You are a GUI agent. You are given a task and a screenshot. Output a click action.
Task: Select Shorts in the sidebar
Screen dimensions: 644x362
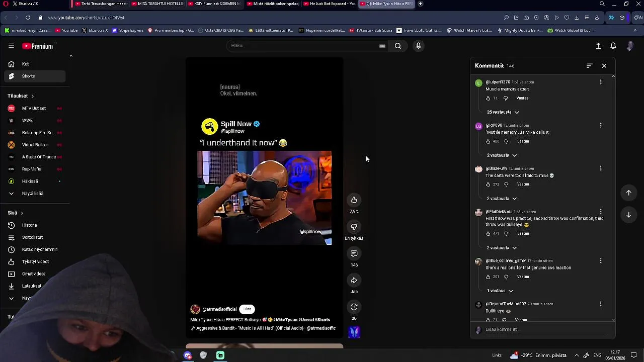35,76
